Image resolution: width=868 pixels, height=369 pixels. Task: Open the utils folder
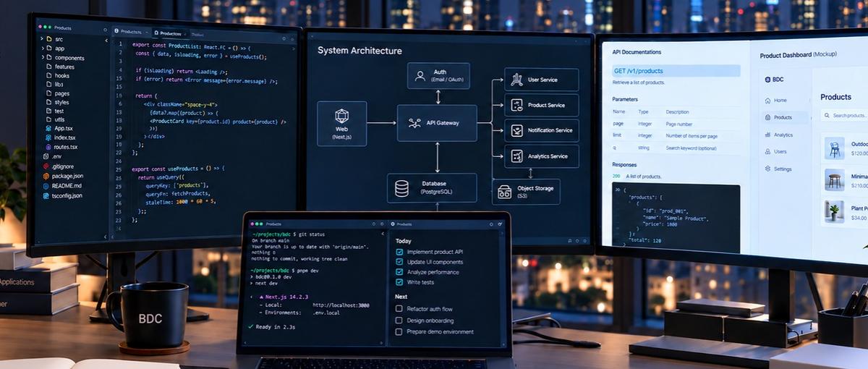pos(55,120)
